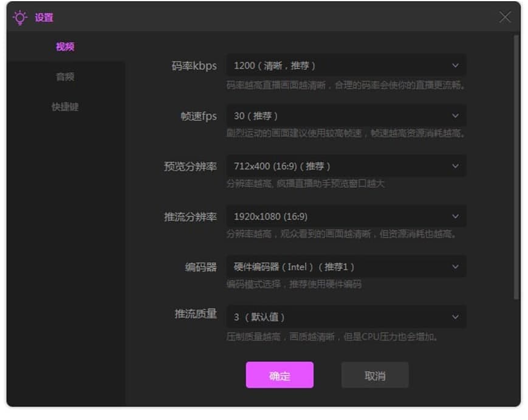Open the 编码器 encoder dropdown
The height and width of the screenshot is (420, 528).
[346, 266]
